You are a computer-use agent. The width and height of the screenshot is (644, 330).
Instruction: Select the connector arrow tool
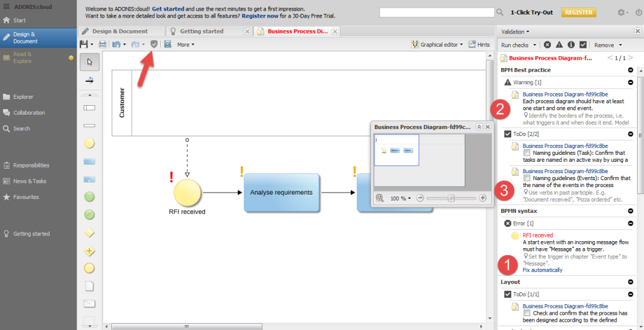[x=89, y=80]
